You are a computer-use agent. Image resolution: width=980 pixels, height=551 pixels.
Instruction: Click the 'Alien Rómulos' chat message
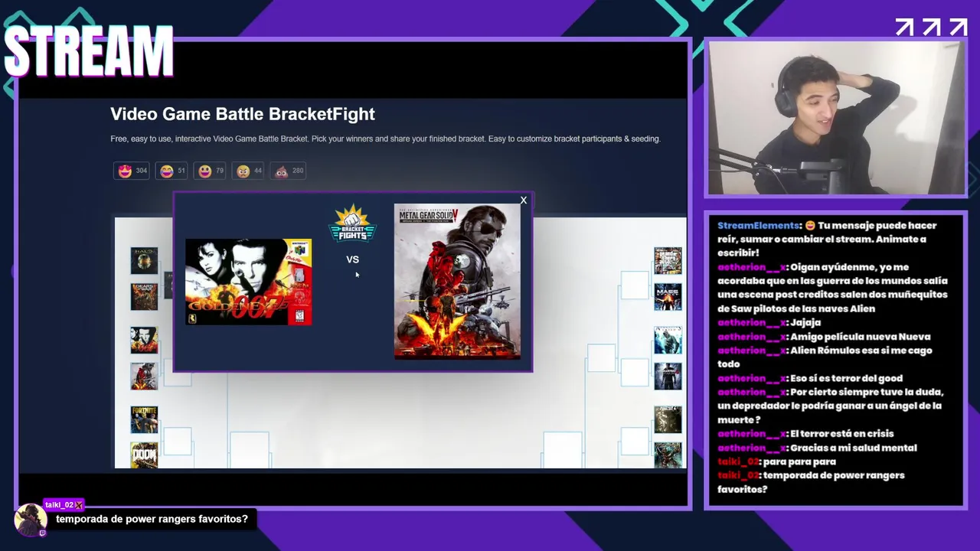click(825, 357)
